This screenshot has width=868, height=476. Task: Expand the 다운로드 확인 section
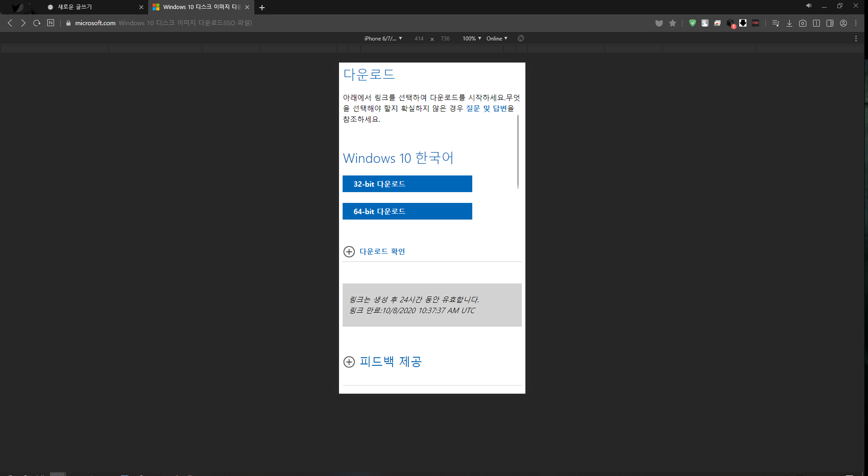tap(374, 251)
